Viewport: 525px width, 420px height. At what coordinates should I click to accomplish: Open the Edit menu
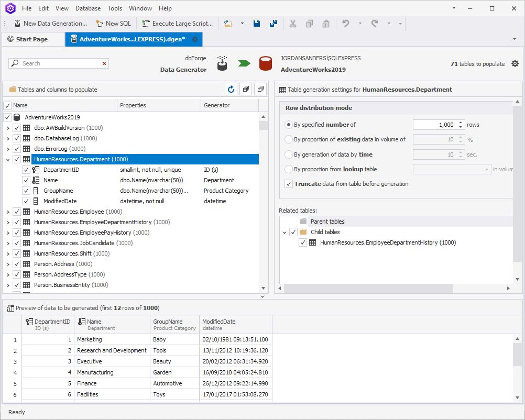pos(43,8)
